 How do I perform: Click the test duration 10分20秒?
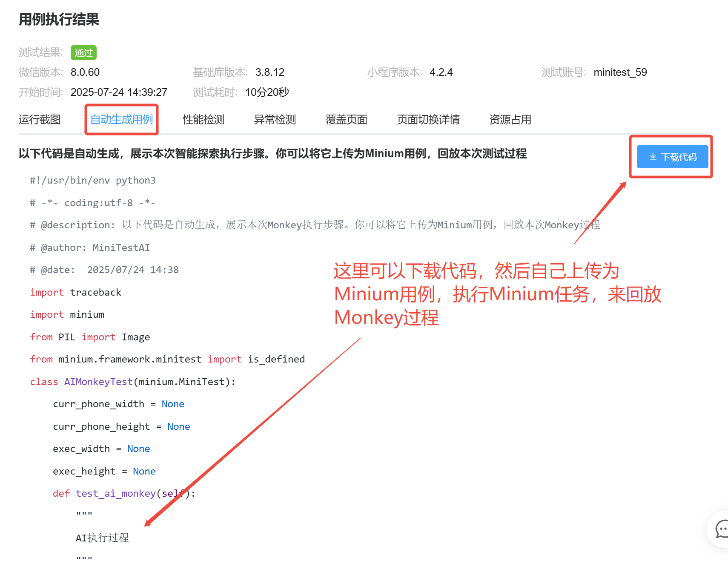(x=267, y=92)
